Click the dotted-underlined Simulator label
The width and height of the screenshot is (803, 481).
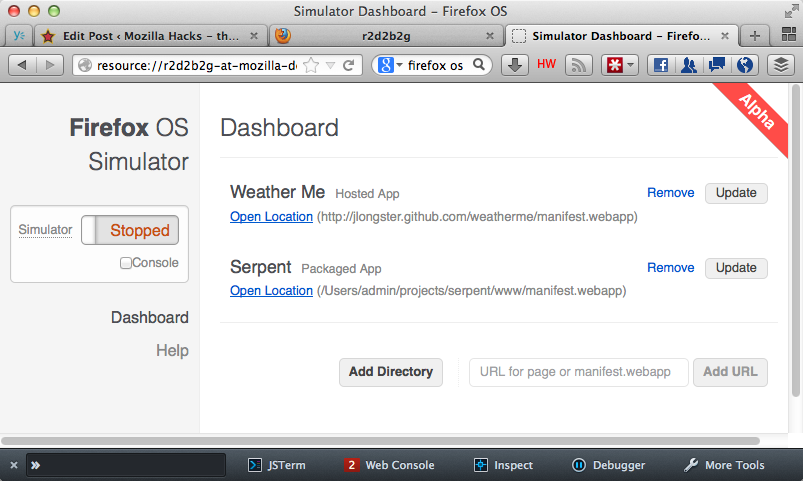[45, 229]
